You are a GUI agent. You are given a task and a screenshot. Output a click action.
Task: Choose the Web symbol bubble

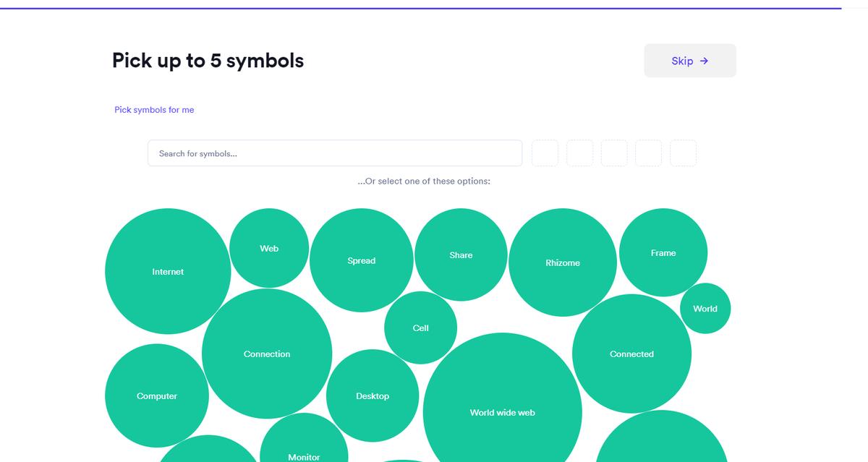click(x=269, y=248)
